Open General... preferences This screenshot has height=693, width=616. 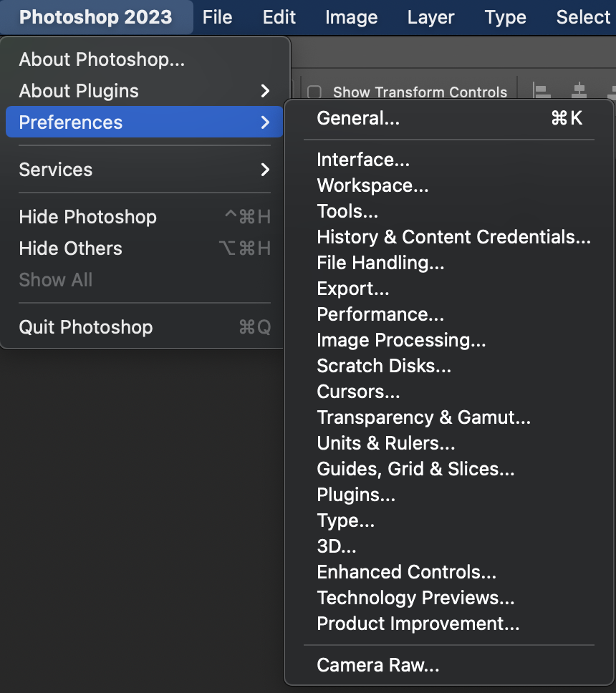point(449,118)
